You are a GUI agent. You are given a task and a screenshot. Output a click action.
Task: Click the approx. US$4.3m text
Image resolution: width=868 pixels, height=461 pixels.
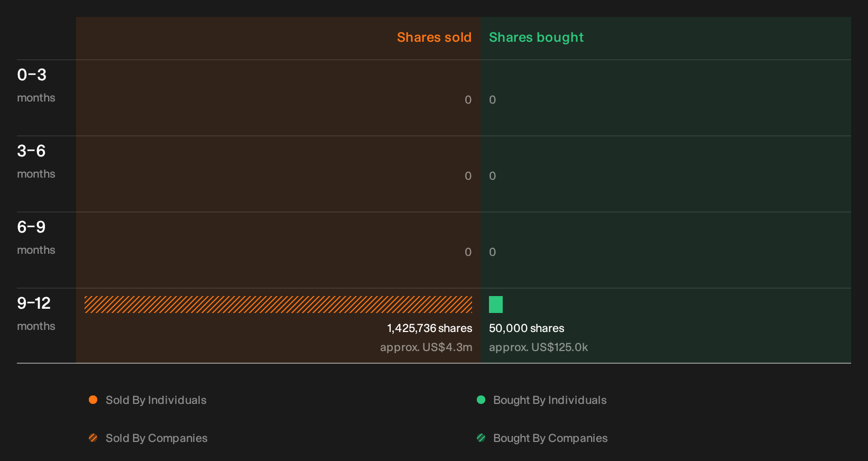[x=426, y=347]
